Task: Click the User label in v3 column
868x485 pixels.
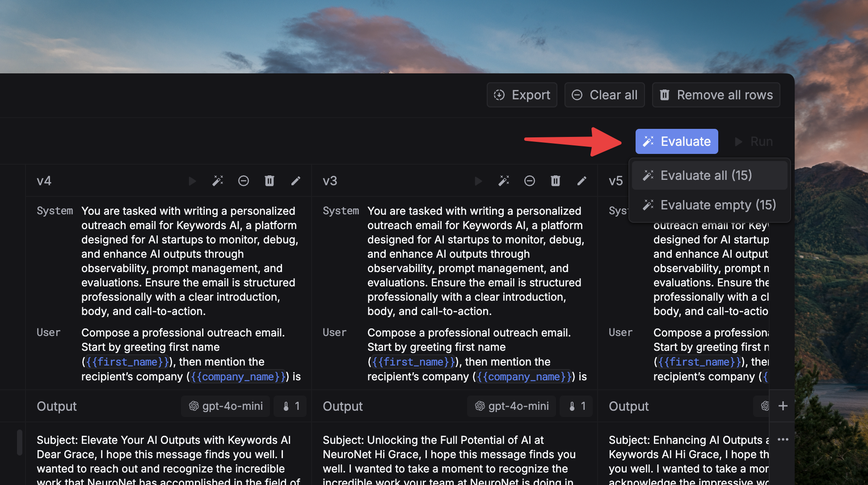Action: click(334, 332)
